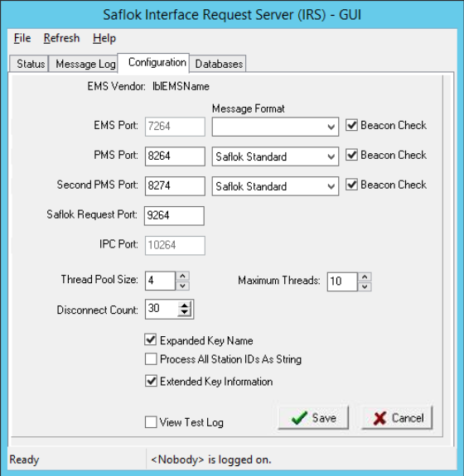Click the Disconnect Count value field
Image resolution: width=464 pixels, height=476 pixels.
click(162, 309)
